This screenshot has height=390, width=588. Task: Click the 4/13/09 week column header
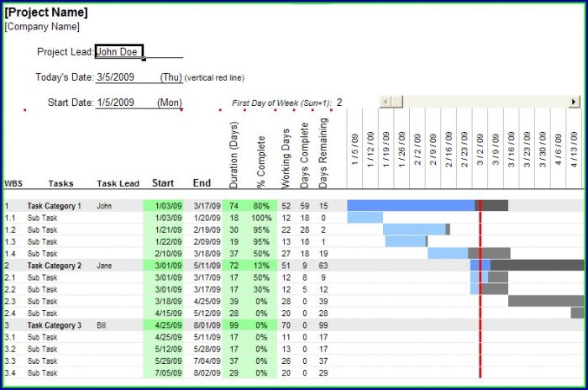574,150
